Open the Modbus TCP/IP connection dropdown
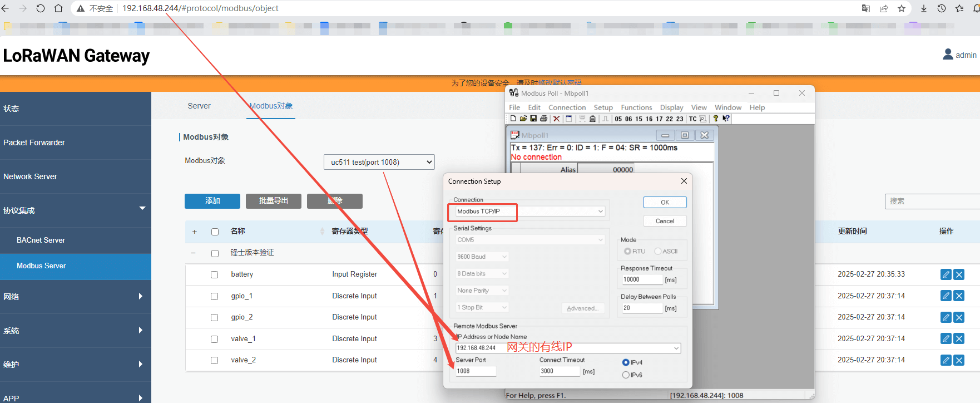The height and width of the screenshot is (403, 980). pyautogui.click(x=601, y=212)
